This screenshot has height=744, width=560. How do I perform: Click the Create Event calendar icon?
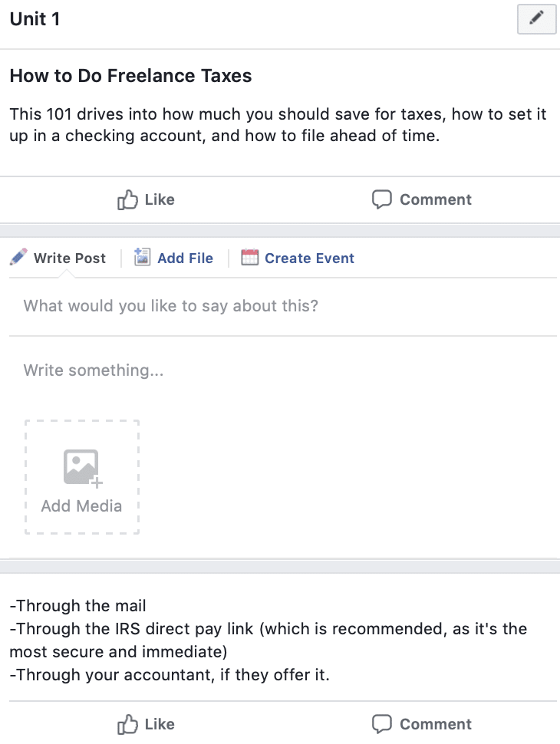click(249, 257)
